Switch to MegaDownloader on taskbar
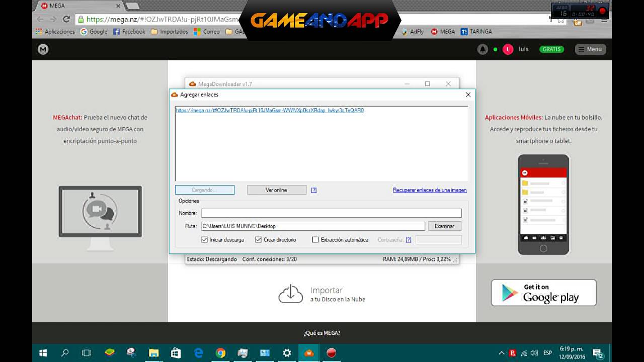The image size is (644, 362). [309, 353]
